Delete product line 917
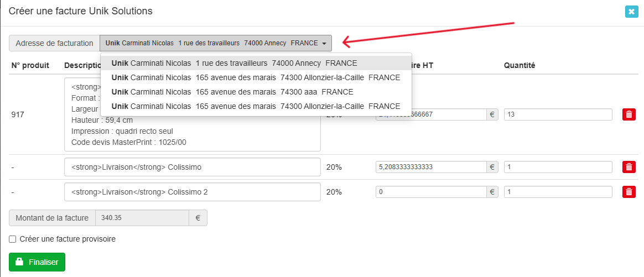 click(629, 114)
